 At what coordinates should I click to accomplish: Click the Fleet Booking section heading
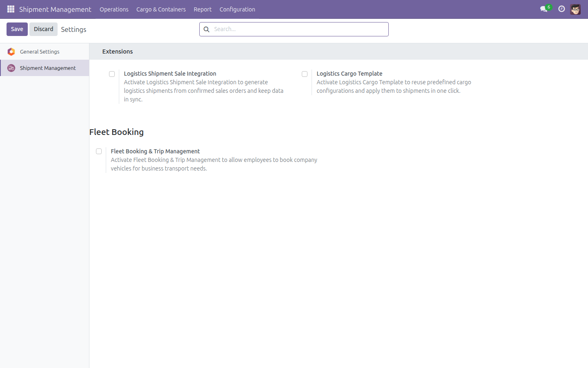pos(116,132)
